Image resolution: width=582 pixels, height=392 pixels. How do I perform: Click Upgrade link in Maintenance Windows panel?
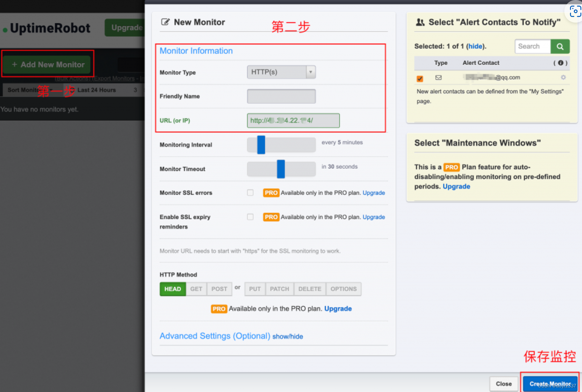456,186
